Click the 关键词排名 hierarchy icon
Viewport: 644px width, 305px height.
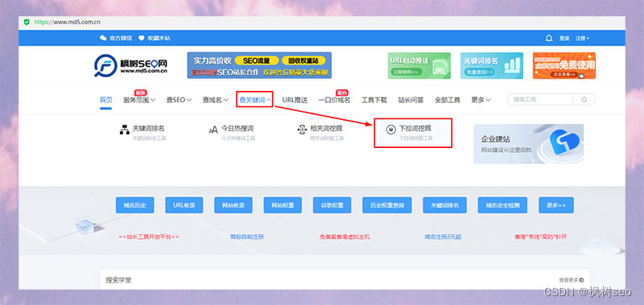tap(125, 130)
